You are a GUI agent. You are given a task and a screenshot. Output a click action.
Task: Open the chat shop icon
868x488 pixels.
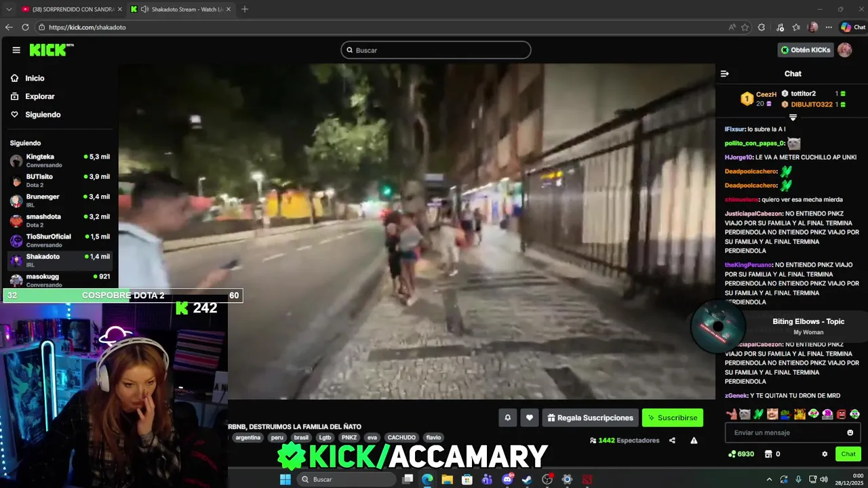coord(768,454)
